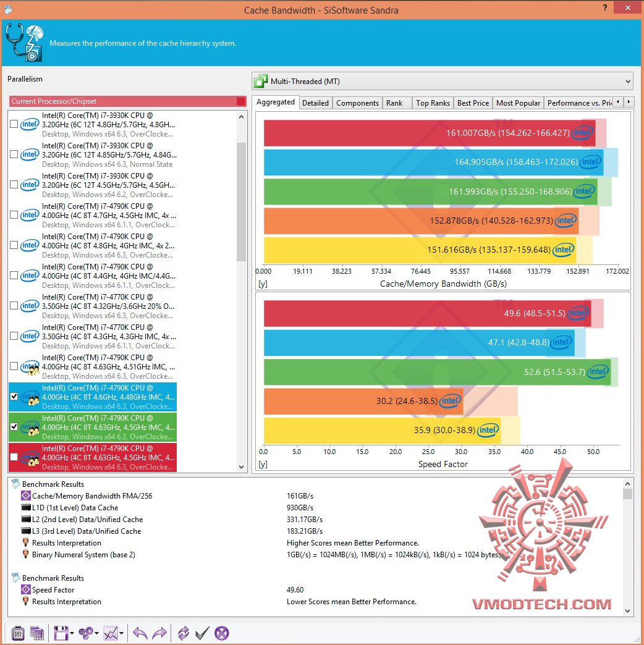
Task: Click the icon beside L2 Data/Unified Cache
Action: pos(26,520)
